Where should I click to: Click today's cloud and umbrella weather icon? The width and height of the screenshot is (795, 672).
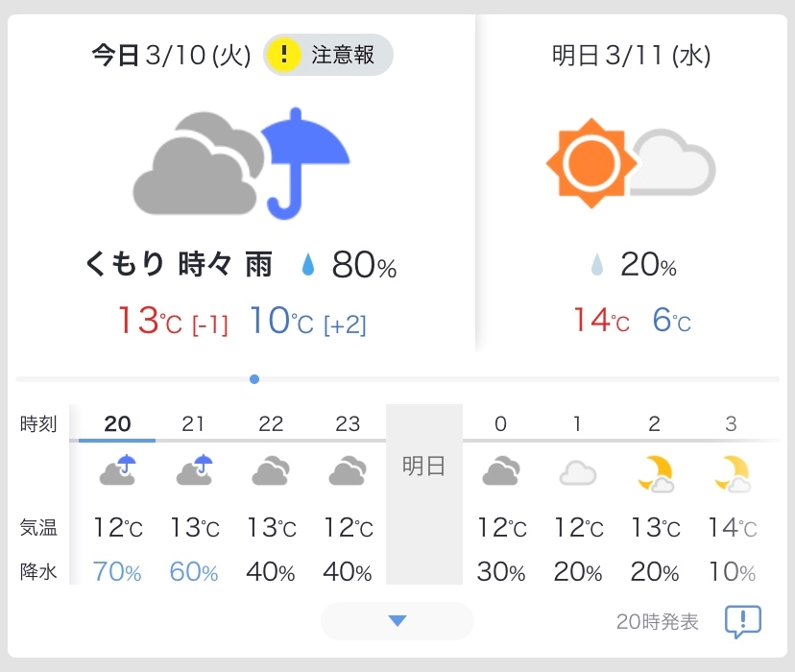click(x=241, y=164)
